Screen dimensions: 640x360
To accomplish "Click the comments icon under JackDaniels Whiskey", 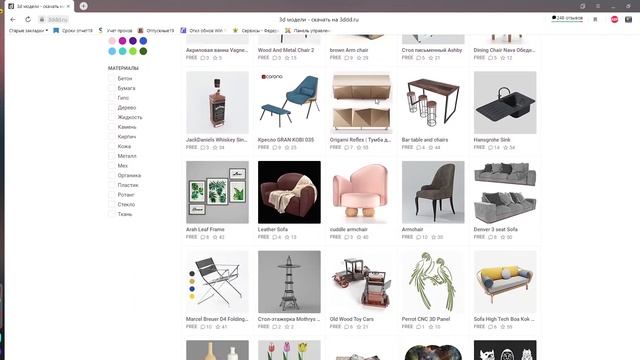I will 203,147.
